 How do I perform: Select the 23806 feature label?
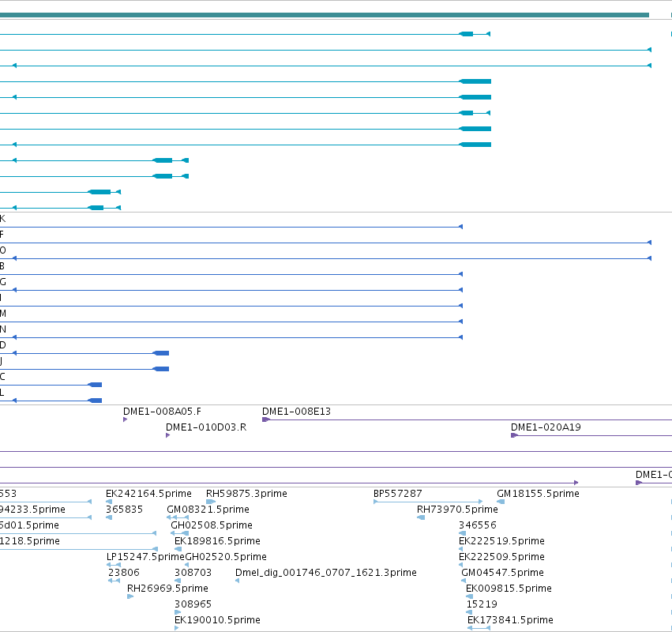[x=124, y=573]
